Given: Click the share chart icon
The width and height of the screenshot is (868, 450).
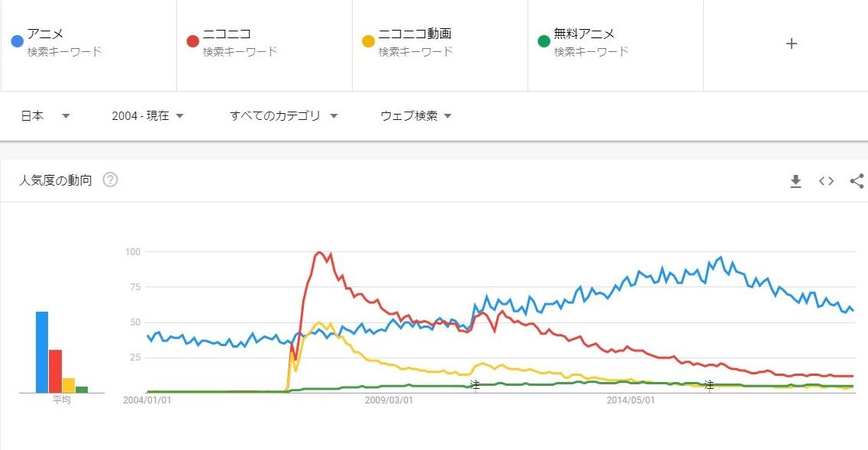Looking at the screenshot, I should (x=857, y=181).
